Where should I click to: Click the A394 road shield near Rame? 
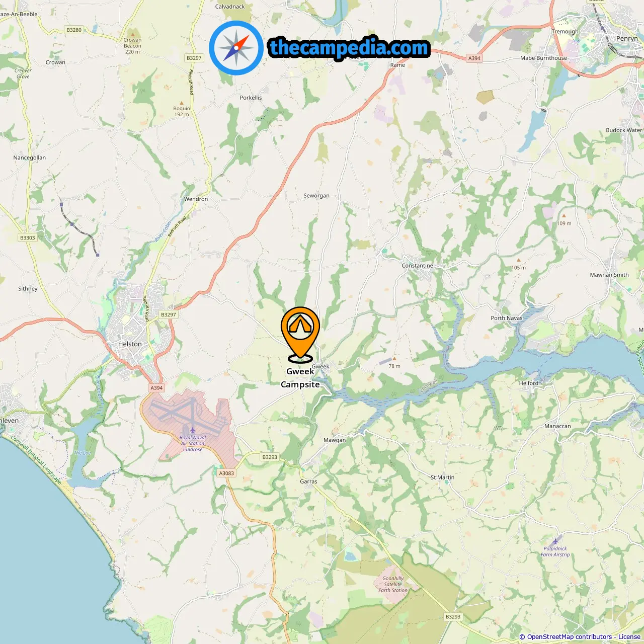pyautogui.click(x=474, y=58)
